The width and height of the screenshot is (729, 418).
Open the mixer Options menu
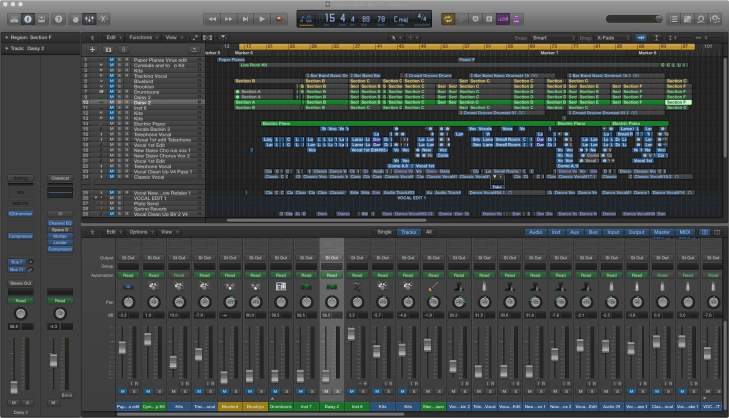click(x=139, y=231)
